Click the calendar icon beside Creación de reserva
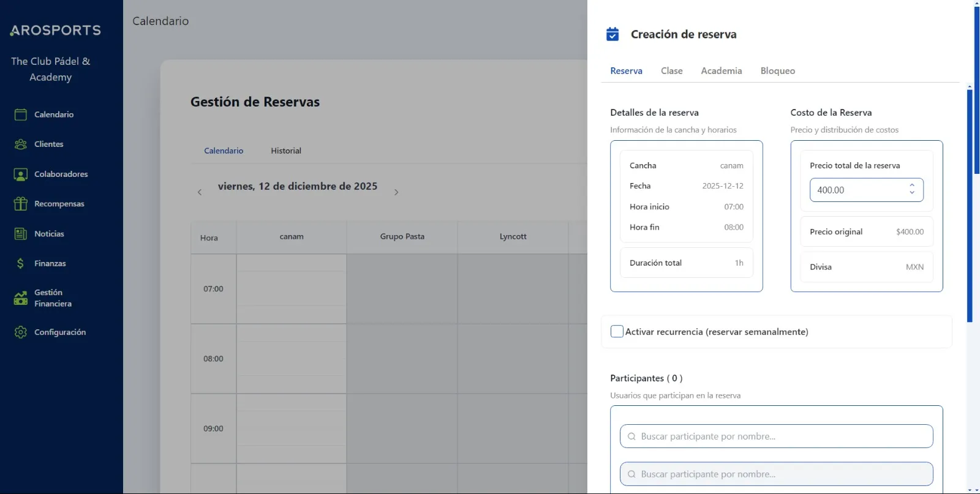This screenshot has height=494, width=980. [612, 34]
